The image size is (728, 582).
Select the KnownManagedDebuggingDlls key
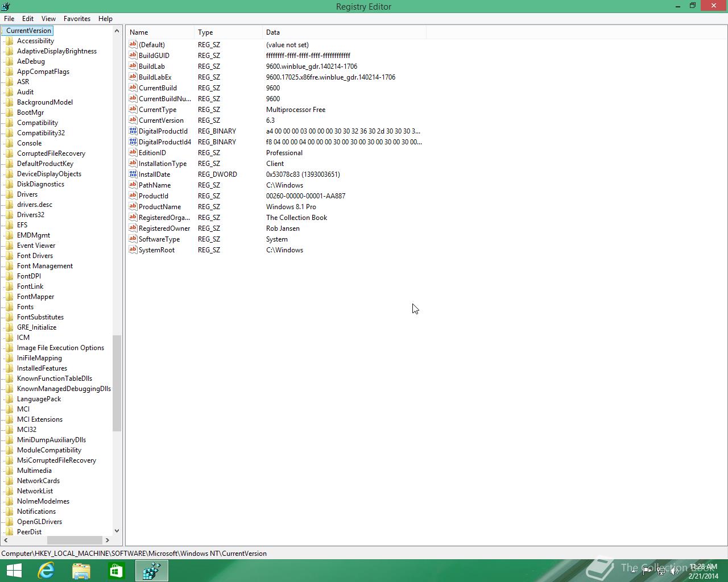64,389
